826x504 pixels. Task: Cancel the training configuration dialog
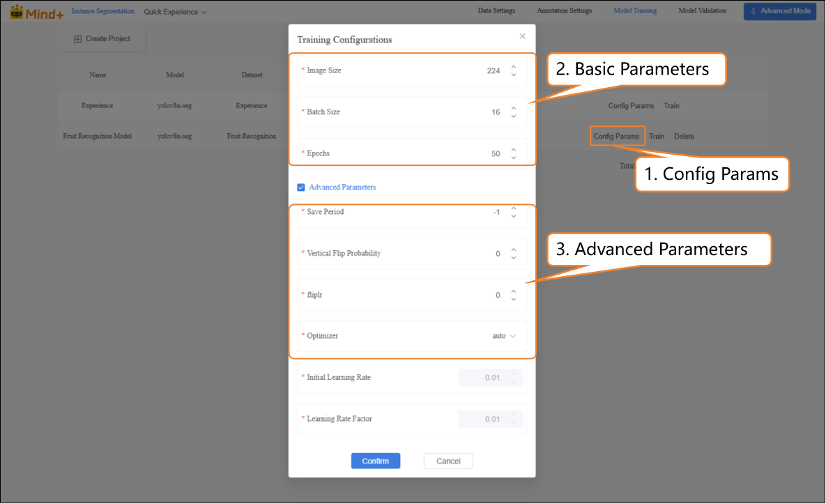[x=448, y=461]
